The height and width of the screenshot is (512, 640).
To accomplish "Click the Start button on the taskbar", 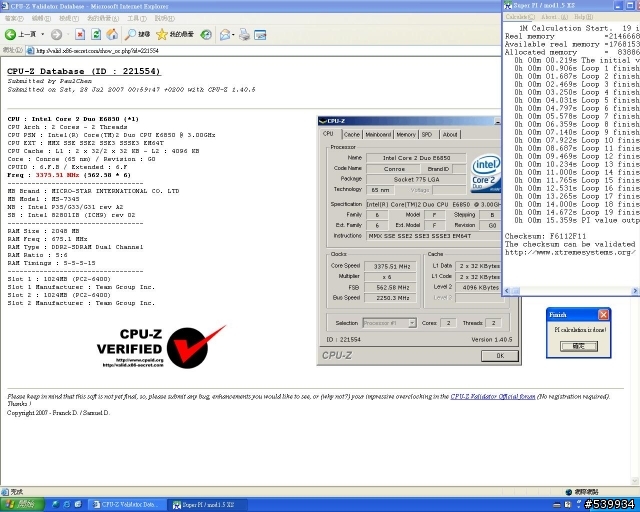I will 21,505.
